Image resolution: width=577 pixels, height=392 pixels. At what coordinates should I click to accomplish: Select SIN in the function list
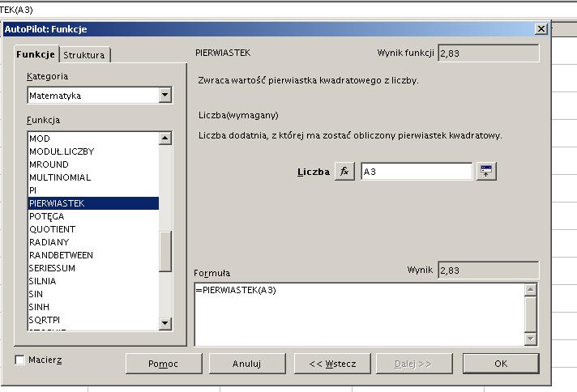[x=93, y=294]
